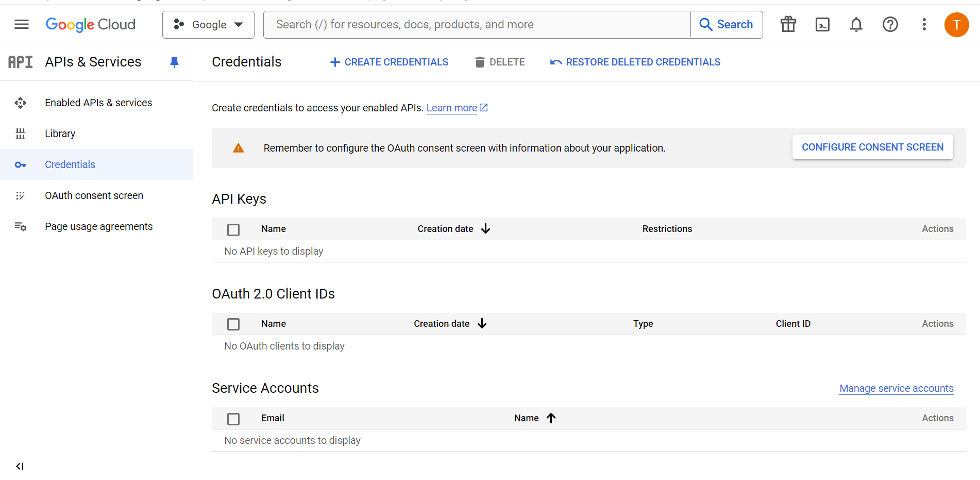Click CONFIGURE CONSENT SCREEN button
The image size is (980, 480).
coord(872,147)
